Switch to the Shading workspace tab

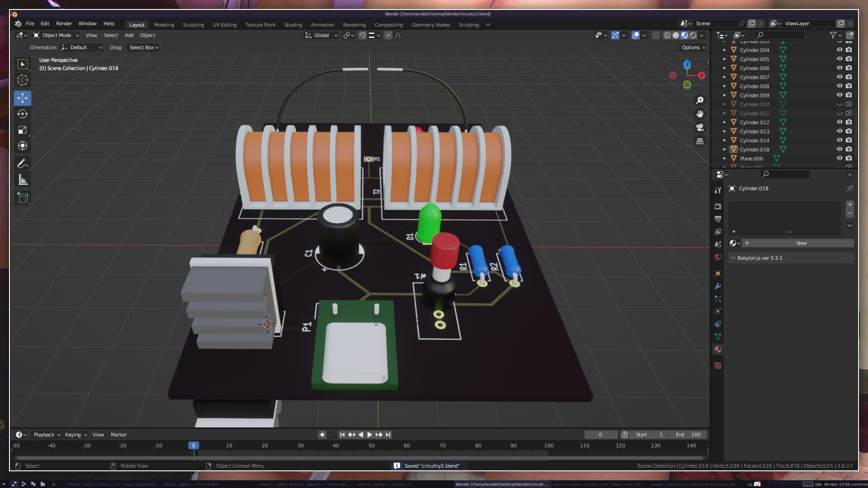tap(293, 25)
